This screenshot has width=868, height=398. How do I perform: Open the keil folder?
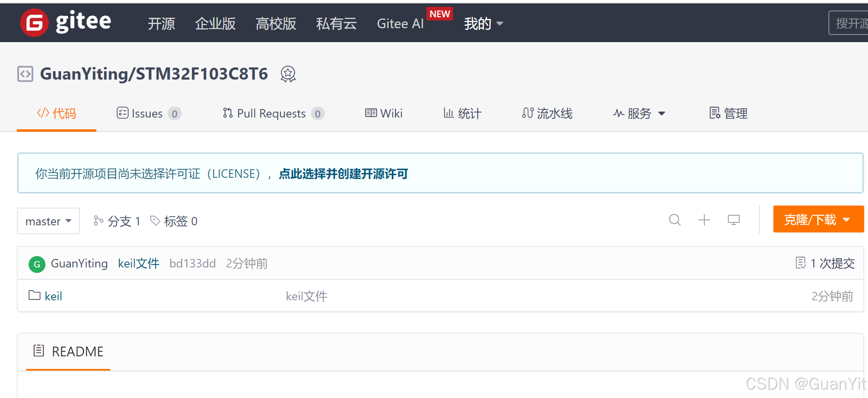(53, 296)
